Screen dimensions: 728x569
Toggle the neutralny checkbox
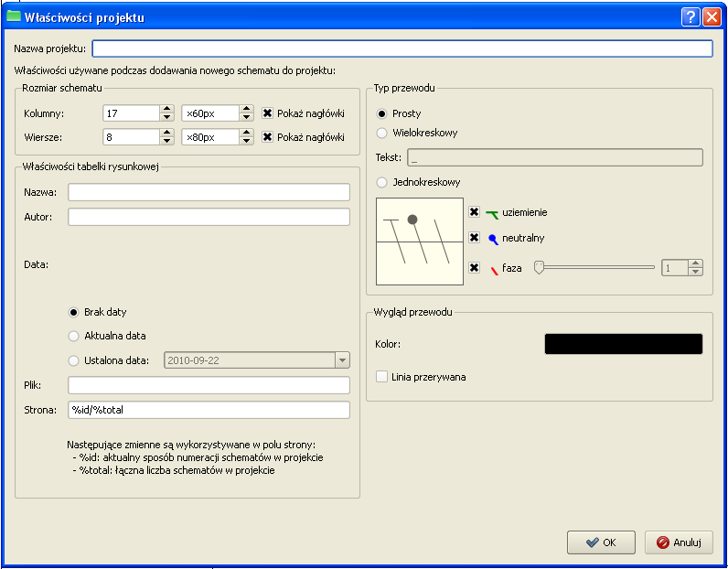click(474, 238)
